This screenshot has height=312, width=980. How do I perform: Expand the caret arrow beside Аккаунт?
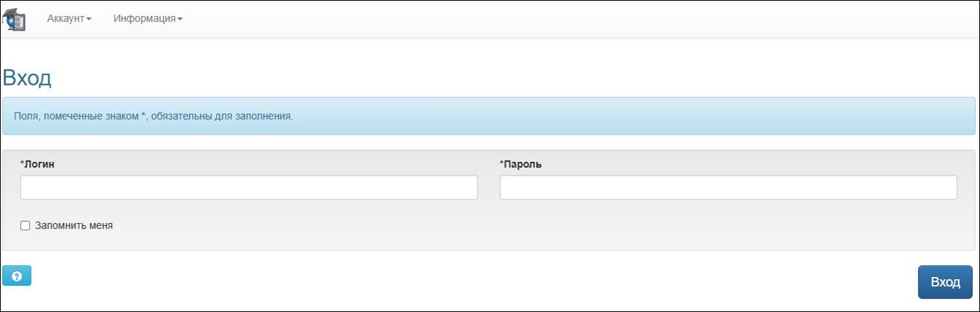point(89,20)
